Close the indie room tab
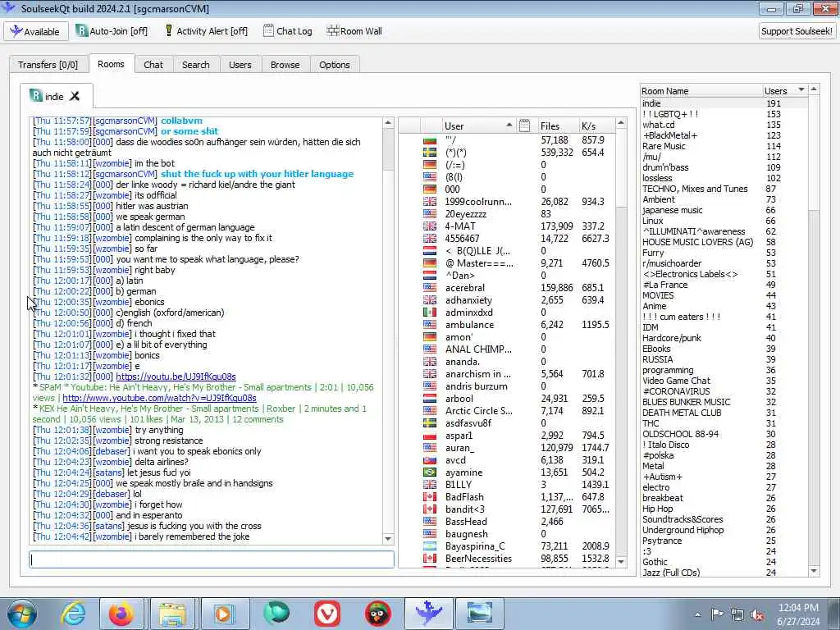The image size is (840, 630). (x=75, y=96)
